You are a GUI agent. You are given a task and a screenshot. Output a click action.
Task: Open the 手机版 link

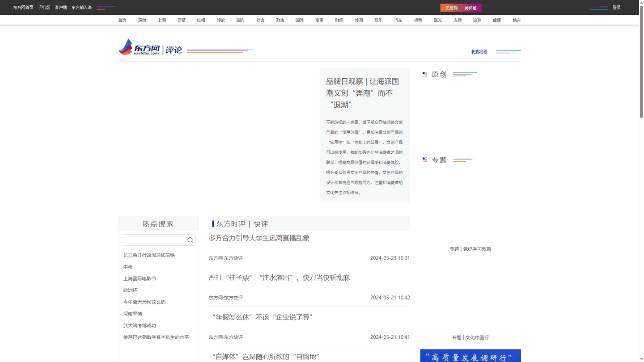point(44,8)
